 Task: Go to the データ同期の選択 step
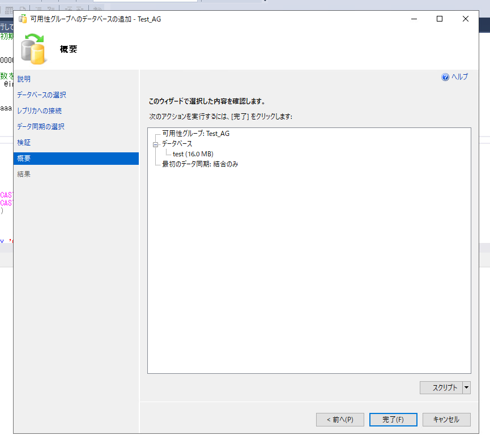(x=41, y=126)
